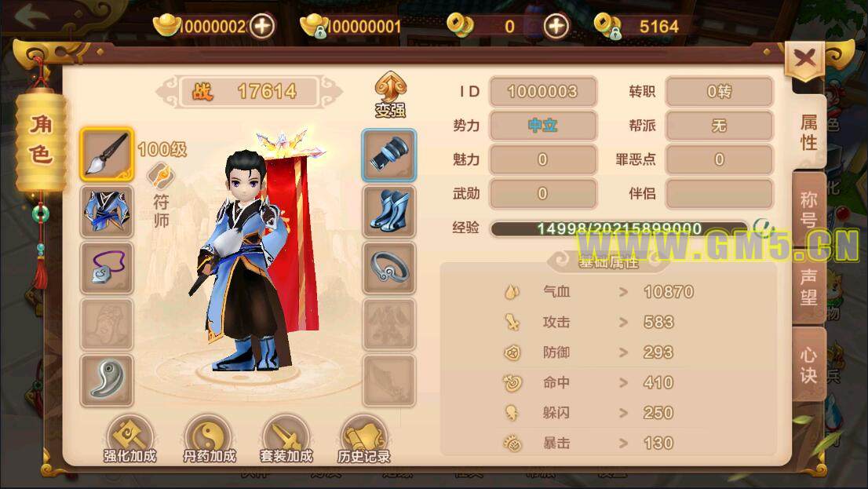Click the 经验 experience progress bar
Image resolution: width=868 pixels, height=489 pixels.
coord(619,228)
